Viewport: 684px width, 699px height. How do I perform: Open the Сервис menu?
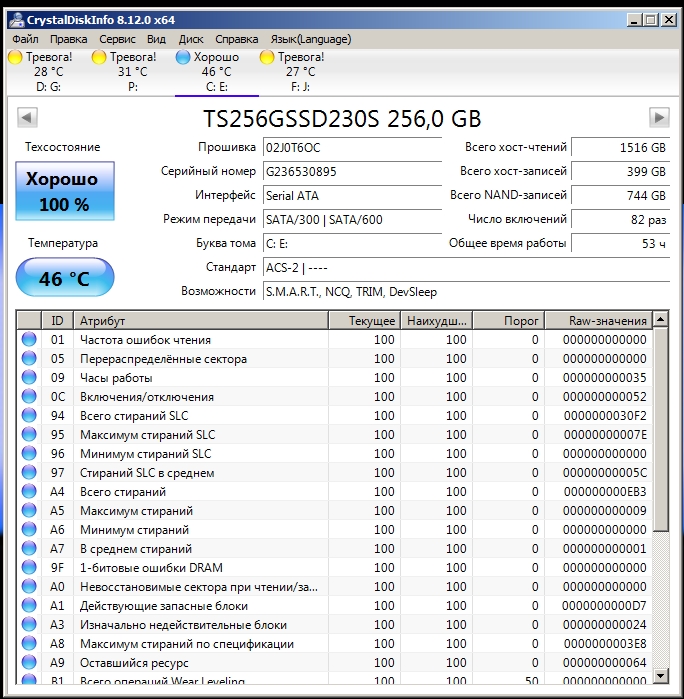click(117, 39)
